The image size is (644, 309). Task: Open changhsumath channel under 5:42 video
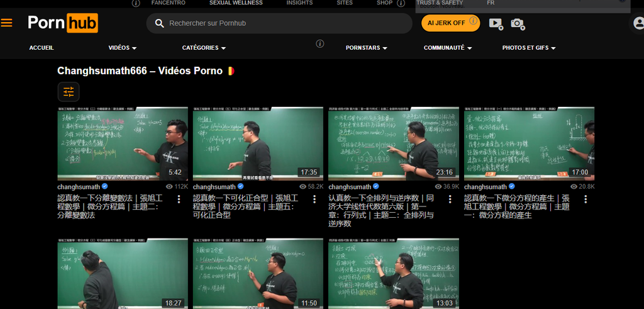[x=79, y=187]
